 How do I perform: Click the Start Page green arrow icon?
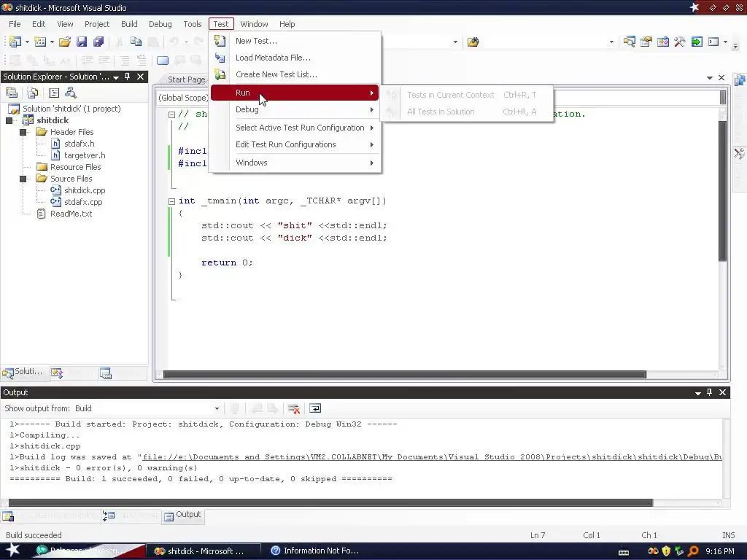click(697, 42)
